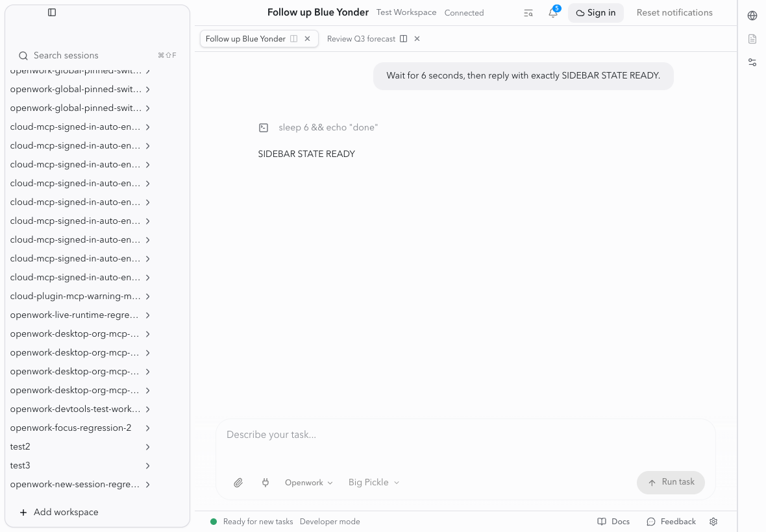Expand chevron for openwork-focus-regression-2 workspace

tap(147, 429)
